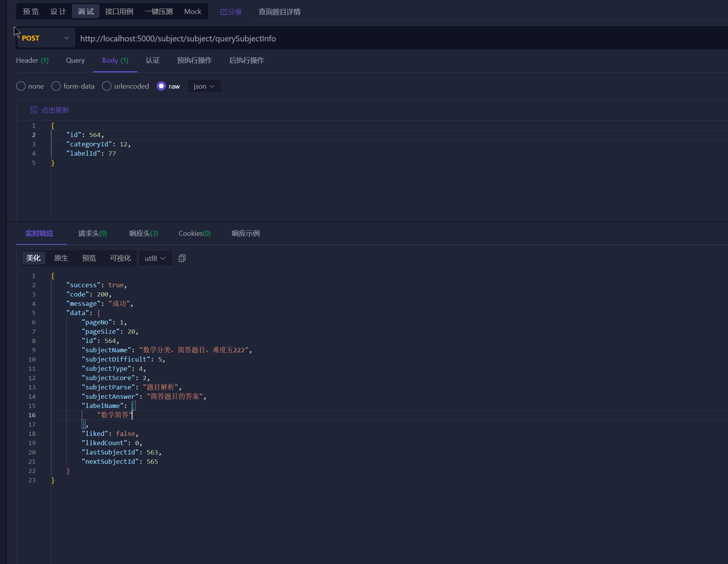Select the 预览 response view button
Viewport: 728px width, 564px height.
click(x=89, y=258)
